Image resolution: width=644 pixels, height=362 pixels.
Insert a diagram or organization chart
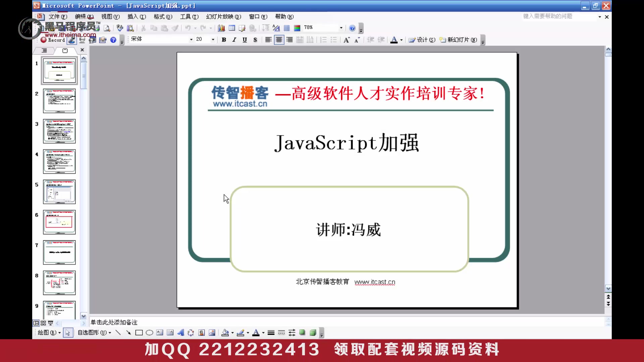tap(191, 333)
